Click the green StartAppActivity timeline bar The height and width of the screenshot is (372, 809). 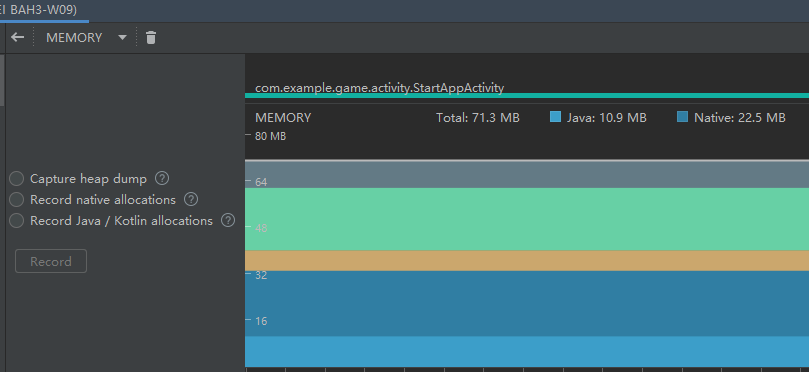click(x=527, y=95)
